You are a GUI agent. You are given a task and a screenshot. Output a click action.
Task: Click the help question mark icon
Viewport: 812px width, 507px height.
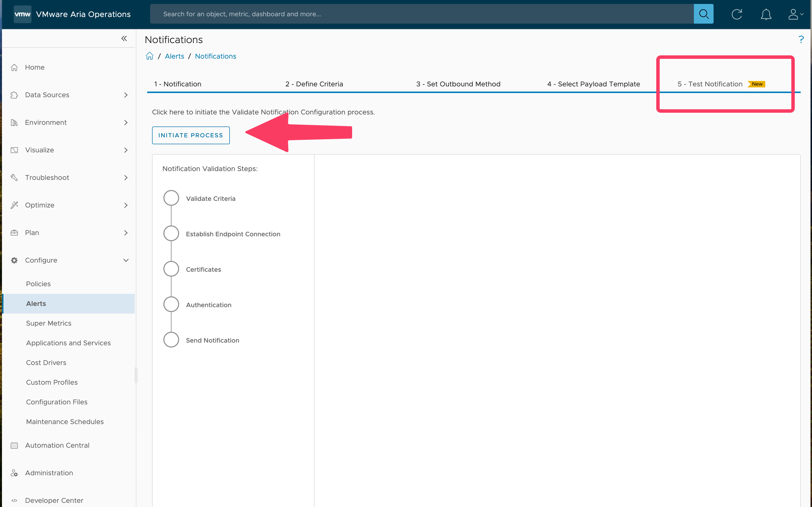tap(801, 40)
